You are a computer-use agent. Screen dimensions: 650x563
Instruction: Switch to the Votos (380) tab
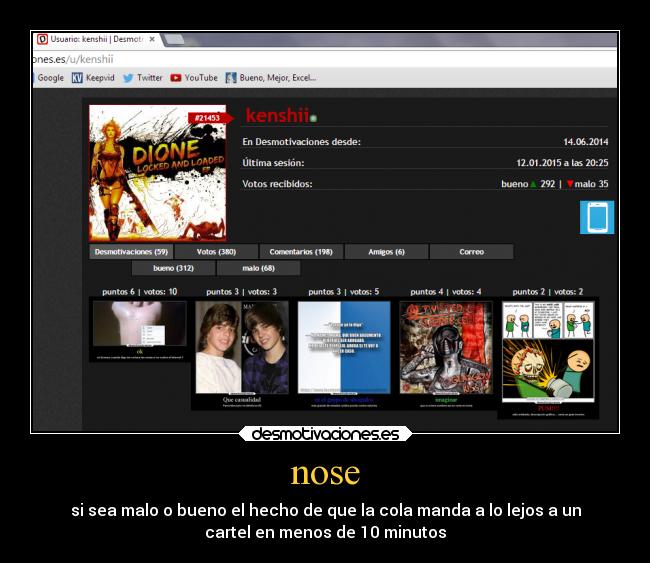coord(216,252)
